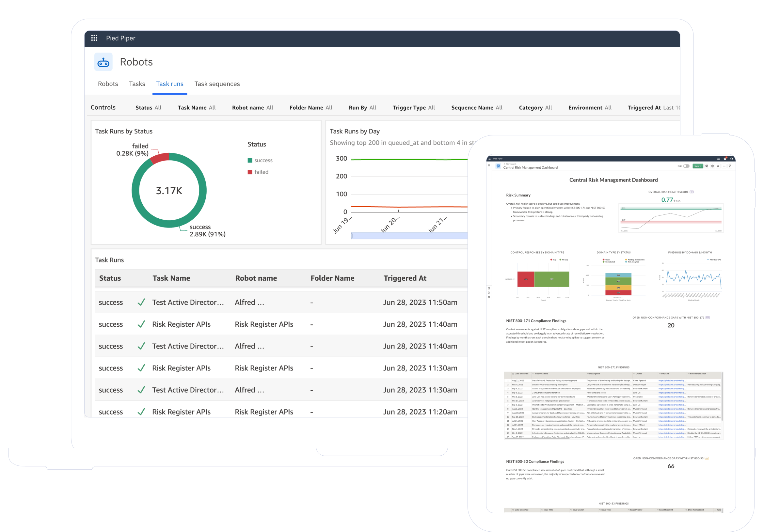
Task: Switch to the Tasks tab
Action: (137, 84)
